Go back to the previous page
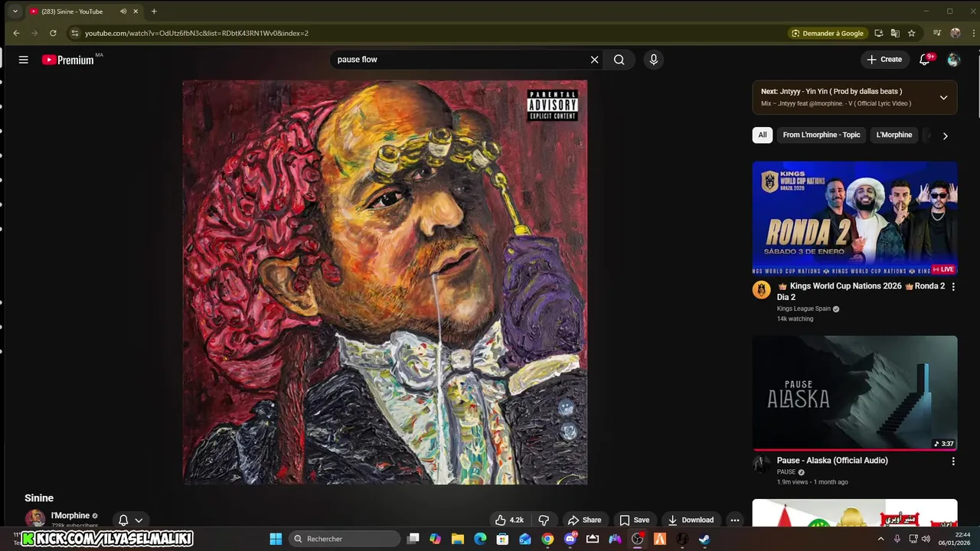The width and height of the screenshot is (980, 551). tap(16, 33)
